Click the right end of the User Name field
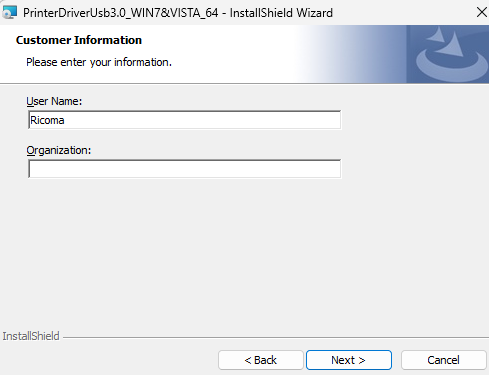Image resolution: width=489 pixels, height=375 pixels. point(333,120)
